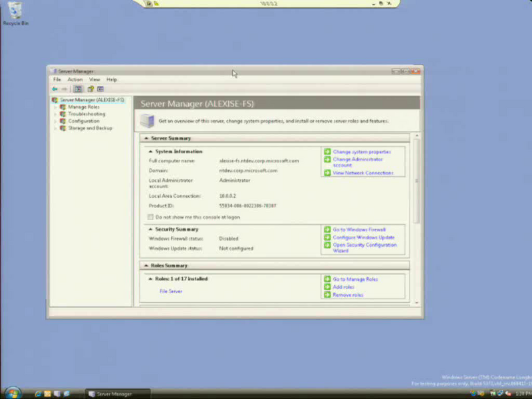
Task: Select Storage and Backup in the tree
Action: pyautogui.click(x=90, y=128)
